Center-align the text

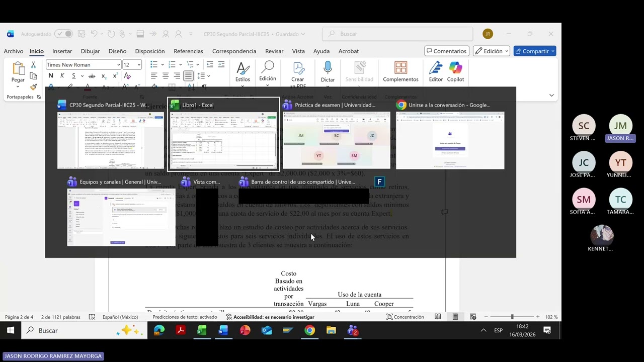(166, 76)
